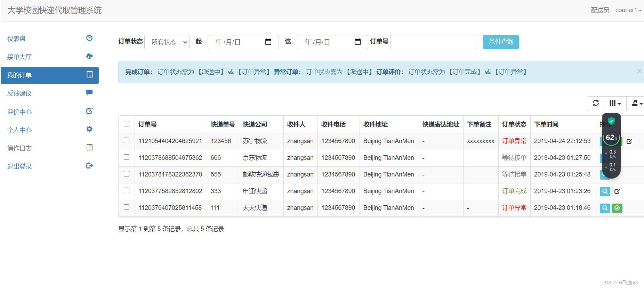Viewport: 644px width, 288px height.
Task: Click the green shield in the floating monitor widget
Action: [x=611, y=121]
